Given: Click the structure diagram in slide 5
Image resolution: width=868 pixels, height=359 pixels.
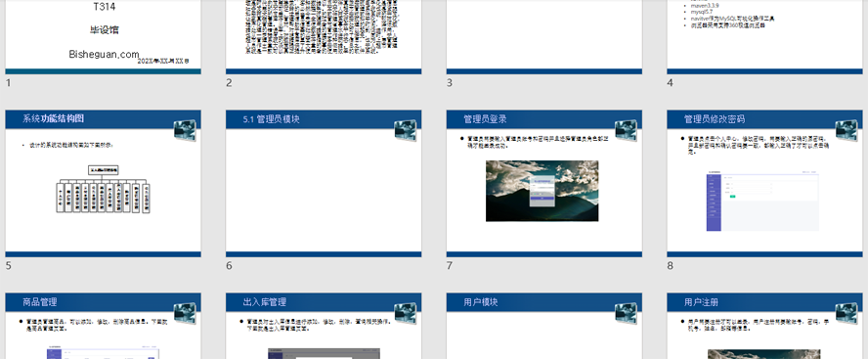Looking at the screenshot, I should point(103,189).
